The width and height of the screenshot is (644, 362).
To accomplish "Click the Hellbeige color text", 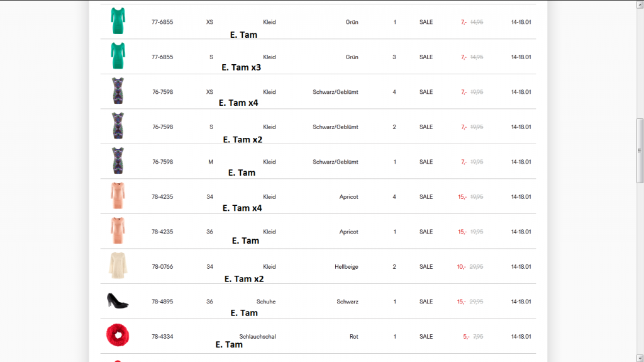I will point(346,267).
